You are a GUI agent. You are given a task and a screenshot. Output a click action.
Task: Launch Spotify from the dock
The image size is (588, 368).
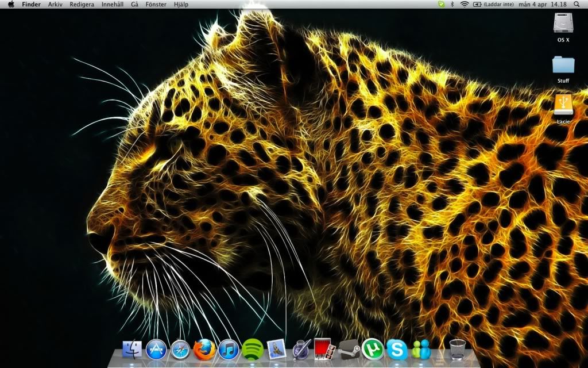pyautogui.click(x=253, y=349)
